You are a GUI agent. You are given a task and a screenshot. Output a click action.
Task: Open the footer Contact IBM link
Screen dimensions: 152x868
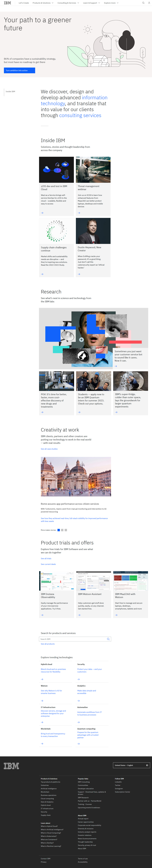click(45, 859)
